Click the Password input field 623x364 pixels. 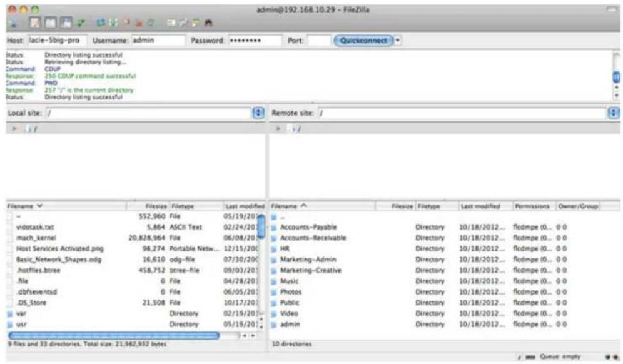[x=255, y=40]
